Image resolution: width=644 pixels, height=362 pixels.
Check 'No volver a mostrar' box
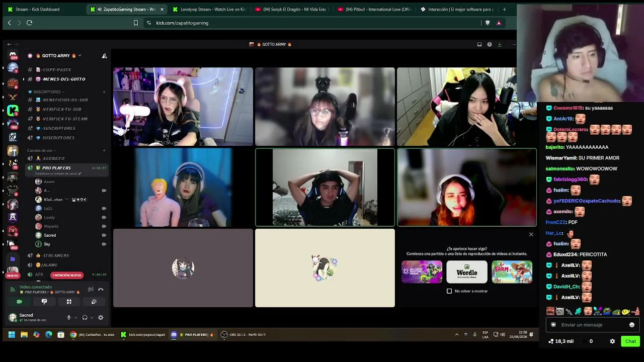[x=449, y=291]
